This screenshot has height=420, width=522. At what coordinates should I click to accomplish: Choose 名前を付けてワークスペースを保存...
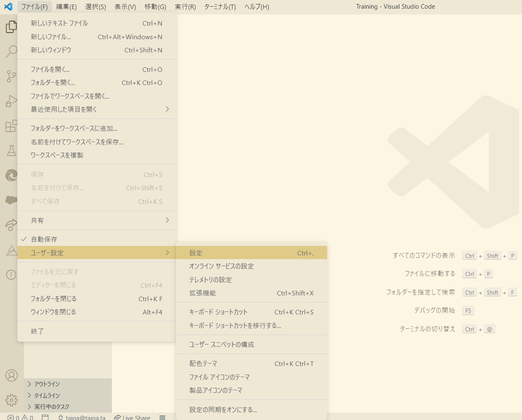(97, 142)
